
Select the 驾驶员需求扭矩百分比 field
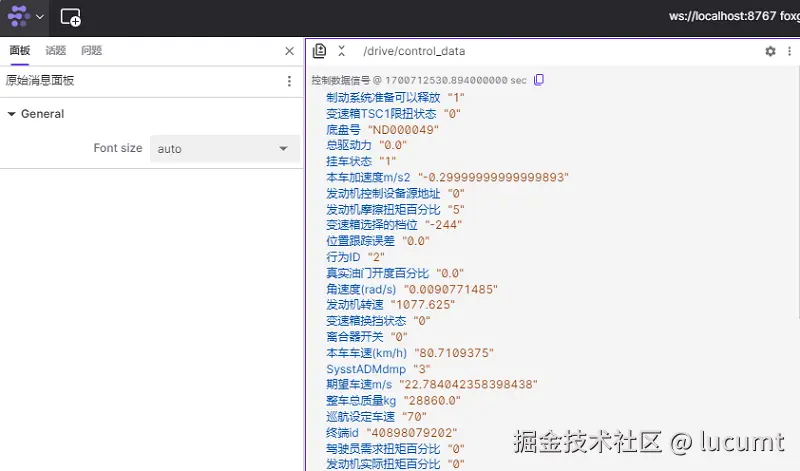(x=383, y=449)
